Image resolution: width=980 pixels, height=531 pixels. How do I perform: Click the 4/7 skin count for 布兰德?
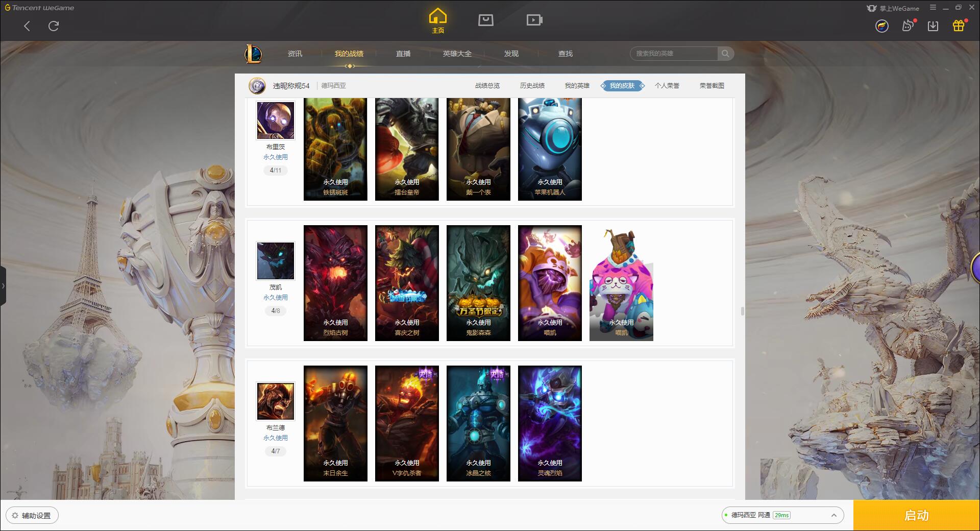276,451
